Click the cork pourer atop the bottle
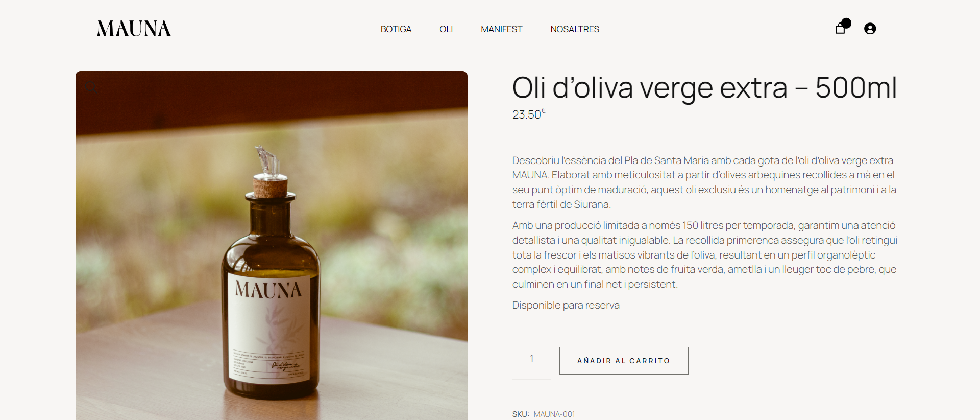 click(269, 171)
